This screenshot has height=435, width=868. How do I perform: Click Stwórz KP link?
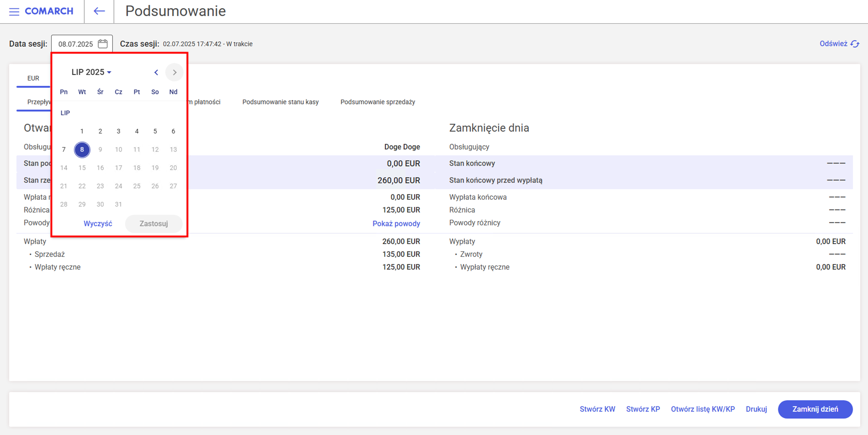[643, 409]
